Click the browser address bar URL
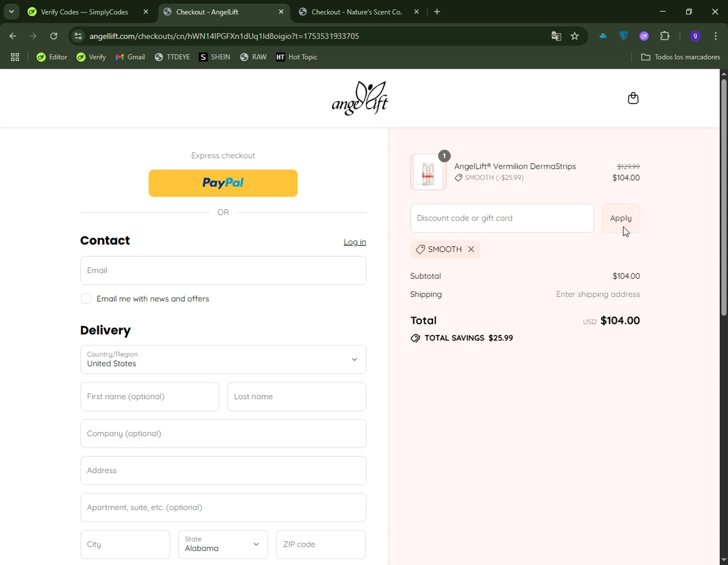This screenshot has width=728, height=565. [224, 36]
